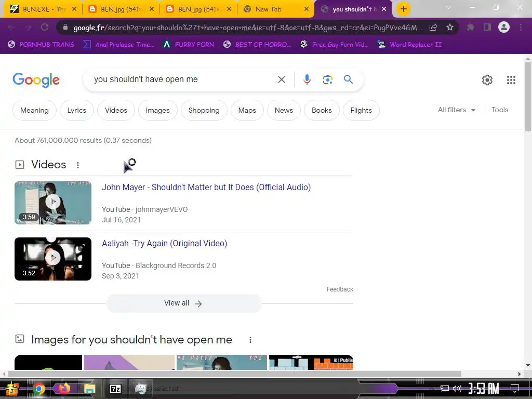Select the Lyrics filter chip
Screen dimensions: 532x399
(x=77, y=110)
